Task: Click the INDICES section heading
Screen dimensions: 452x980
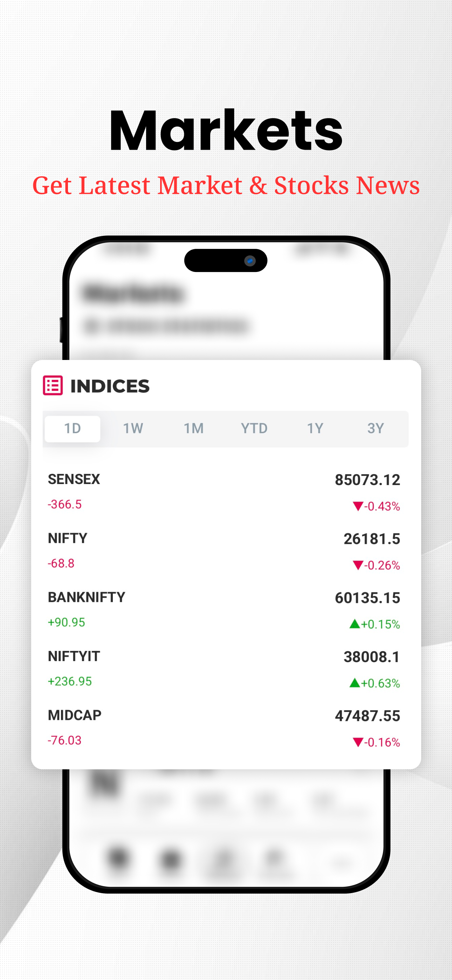Action: click(110, 386)
